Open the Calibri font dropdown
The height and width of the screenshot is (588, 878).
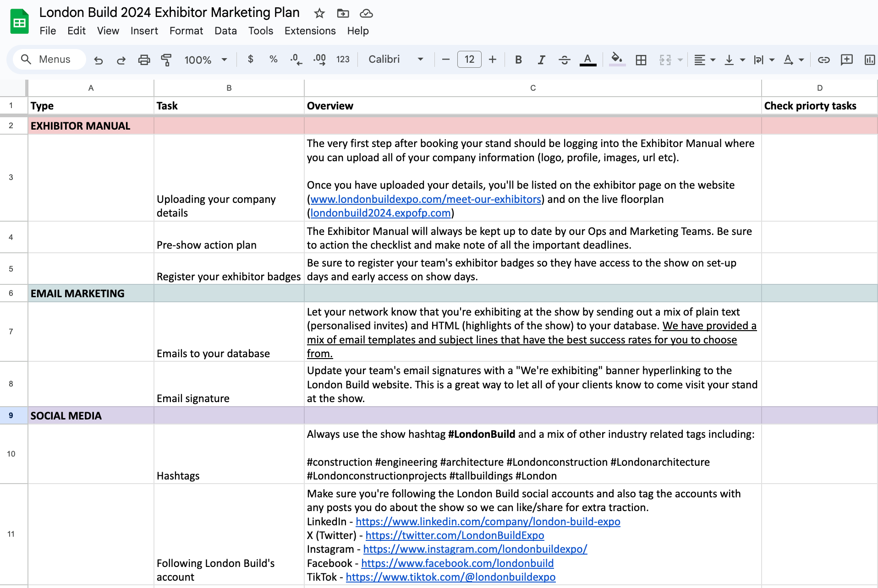click(x=396, y=60)
